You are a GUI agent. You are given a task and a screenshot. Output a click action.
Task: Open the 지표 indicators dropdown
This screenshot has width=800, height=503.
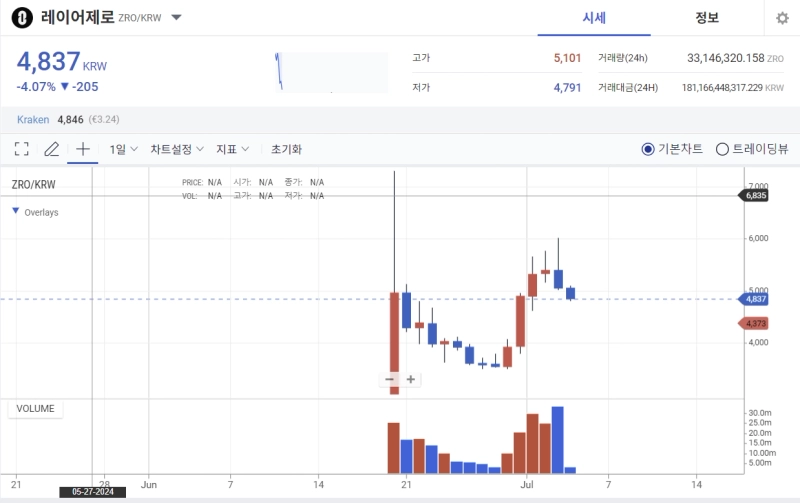233,149
